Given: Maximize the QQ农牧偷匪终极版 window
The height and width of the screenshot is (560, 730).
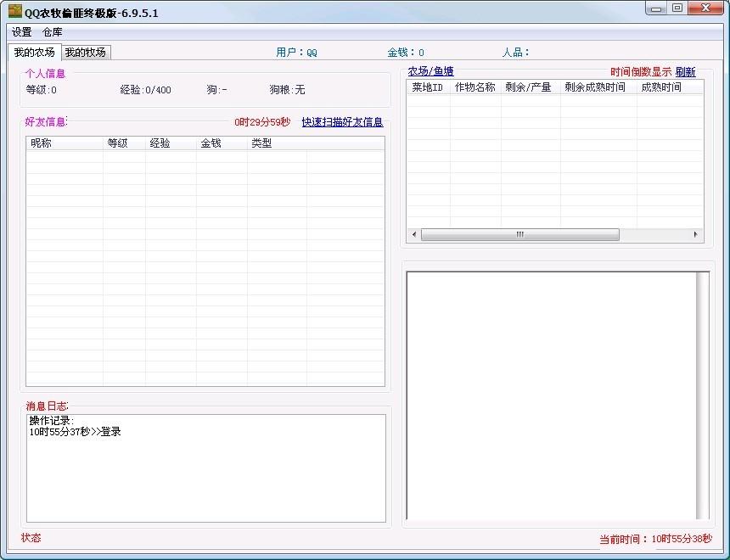Looking at the screenshot, I should tap(677, 8).
